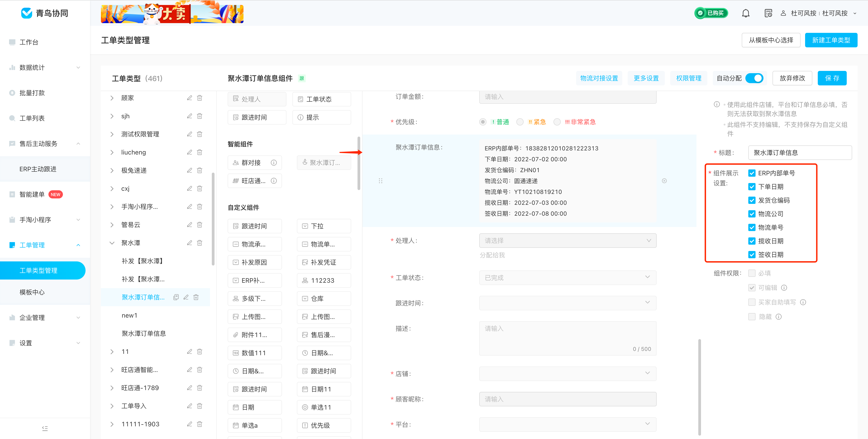Edit the 极兔速递 category
868x439 pixels.
[190, 170]
